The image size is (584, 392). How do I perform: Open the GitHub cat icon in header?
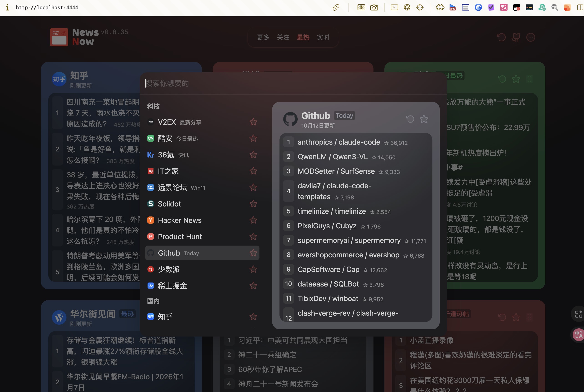(516, 37)
